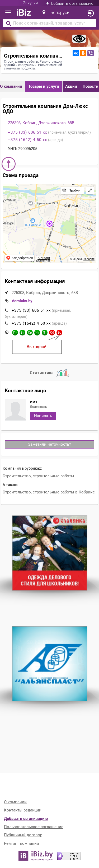The width and height of the screenshot is (99, 868).
Task: Click the purple scroll-to-top arrow
Action: pyautogui.click(x=9, y=164)
